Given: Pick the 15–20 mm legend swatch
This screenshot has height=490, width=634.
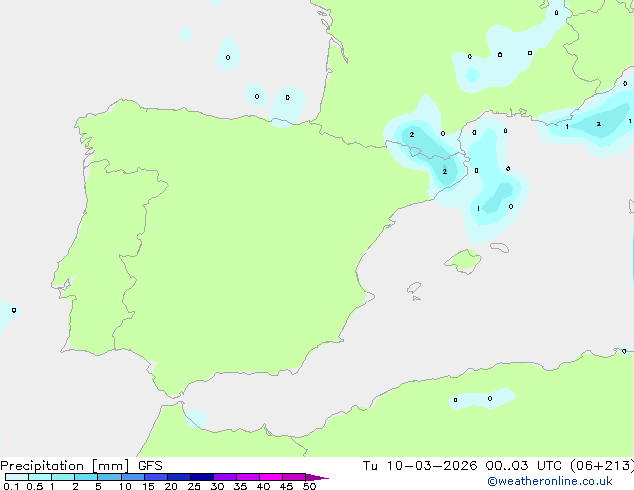Looking at the screenshot, I should [x=155, y=477].
